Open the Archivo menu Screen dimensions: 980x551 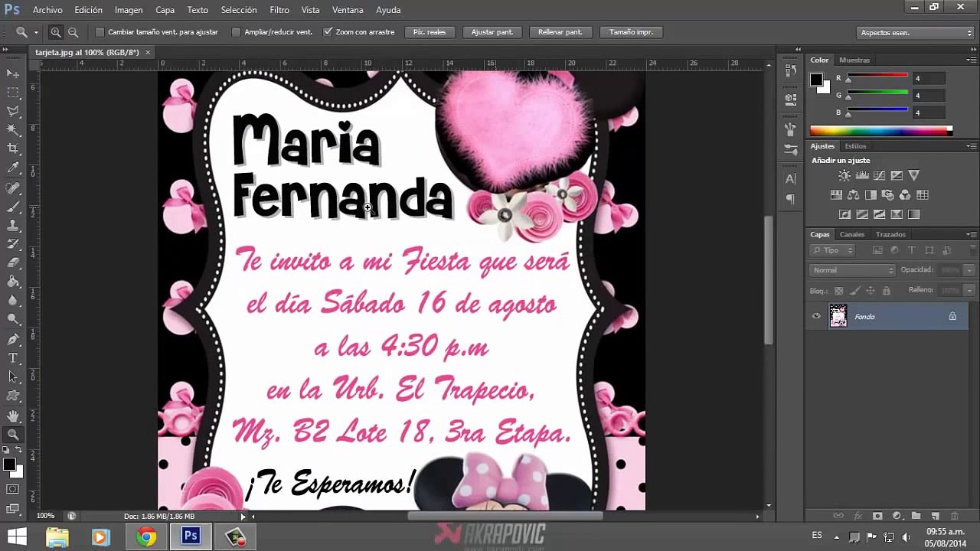coord(47,10)
